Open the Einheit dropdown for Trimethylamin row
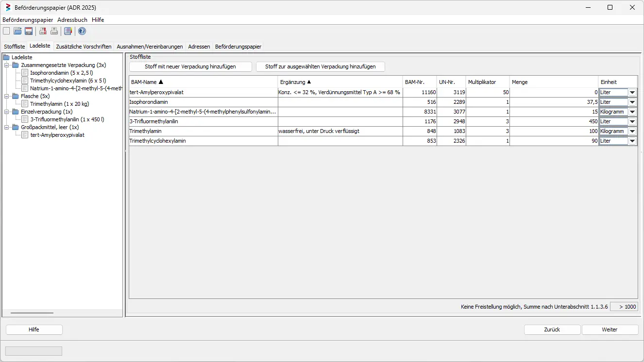The image size is (644, 362). (x=632, y=131)
